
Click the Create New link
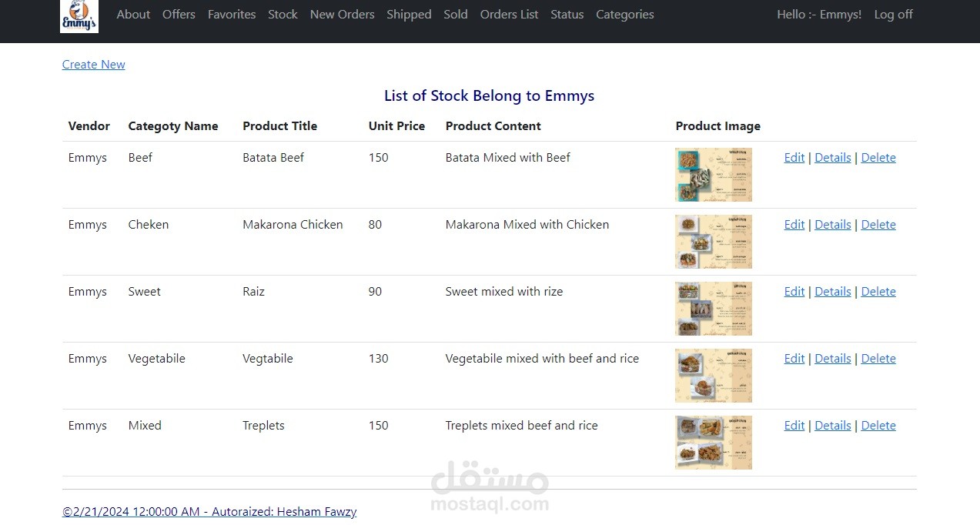tap(93, 65)
